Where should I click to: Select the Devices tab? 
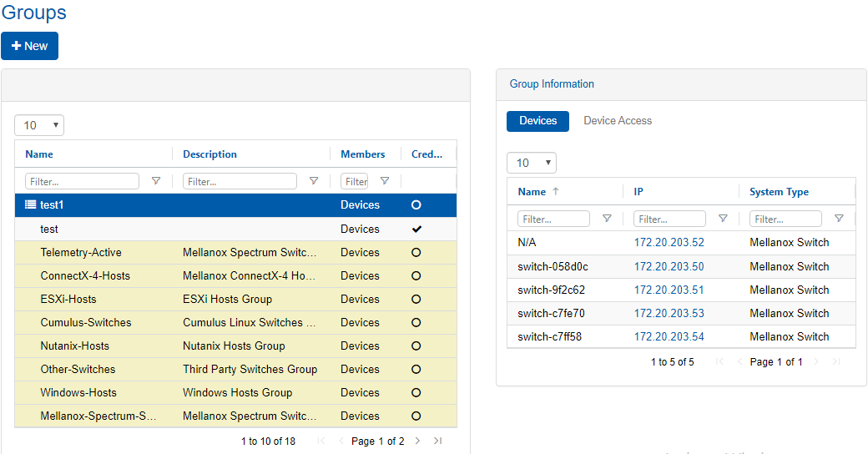(x=537, y=121)
